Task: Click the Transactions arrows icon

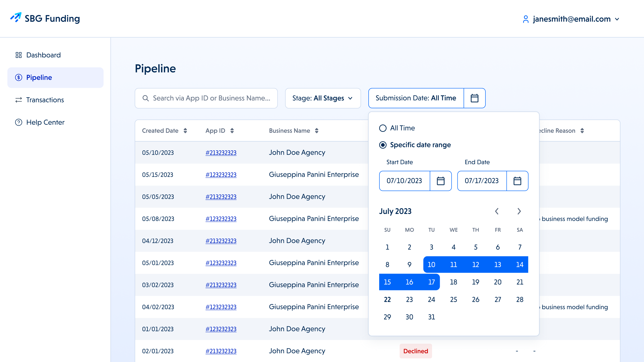Action: (x=18, y=100)
